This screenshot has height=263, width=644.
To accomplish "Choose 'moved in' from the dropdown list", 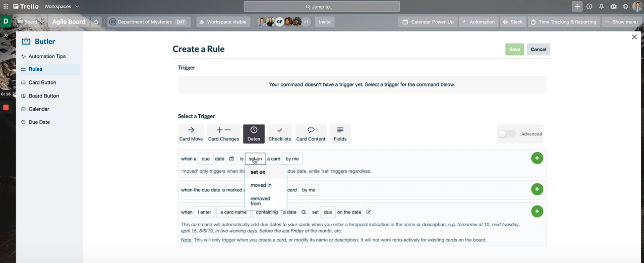I will pos(266,185).
